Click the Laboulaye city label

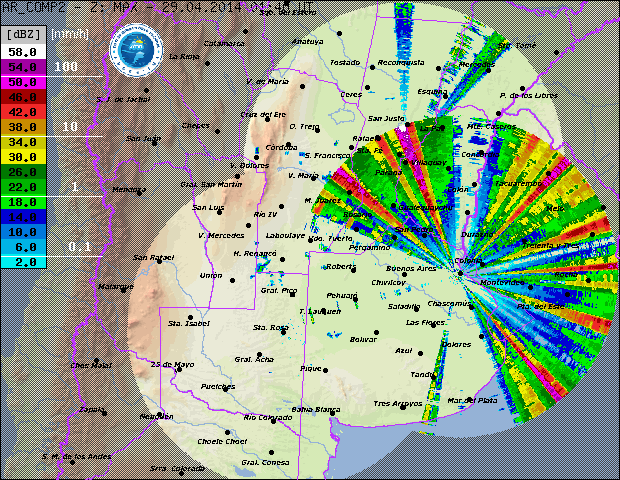pyautogui.click(x=285, y=235)
